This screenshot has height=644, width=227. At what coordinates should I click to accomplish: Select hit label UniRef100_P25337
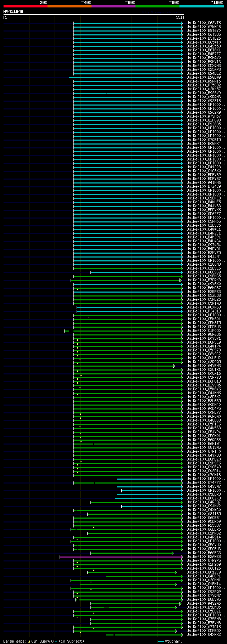204,526
